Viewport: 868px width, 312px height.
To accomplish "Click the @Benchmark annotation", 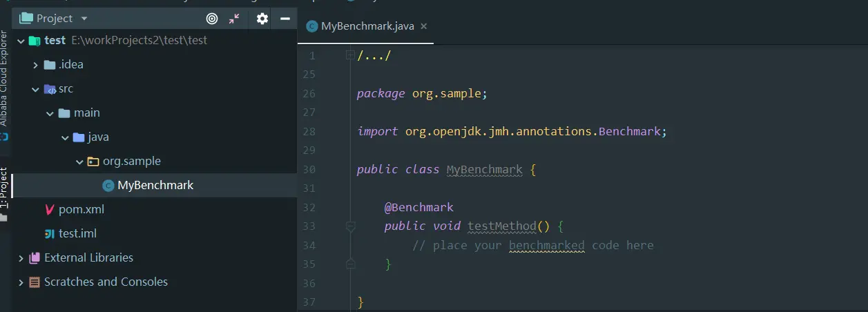I will pos(419,207).
